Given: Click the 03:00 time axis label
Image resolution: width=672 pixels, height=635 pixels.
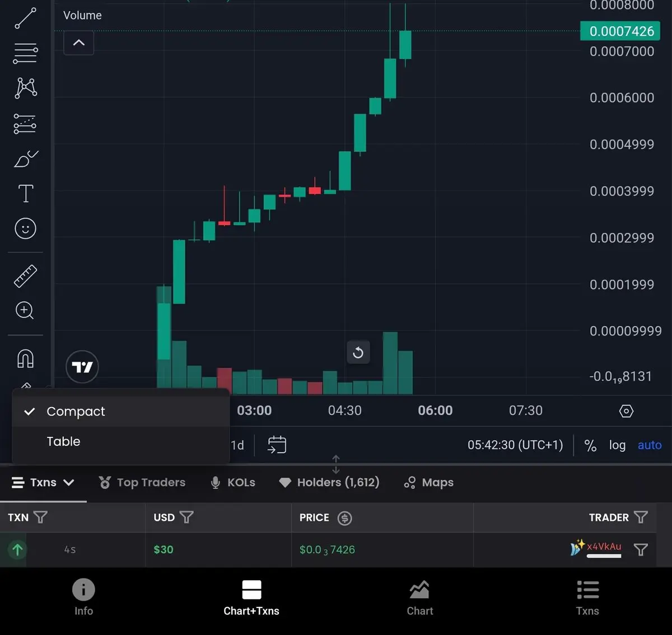Looking at the screenshot, I should [254, 410].
